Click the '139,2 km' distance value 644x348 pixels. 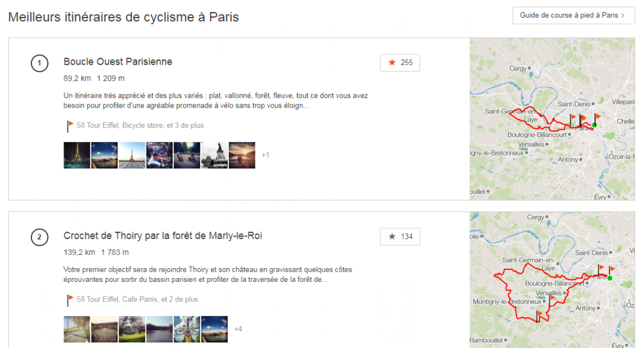pyautogui.click(x=79, y=252)
